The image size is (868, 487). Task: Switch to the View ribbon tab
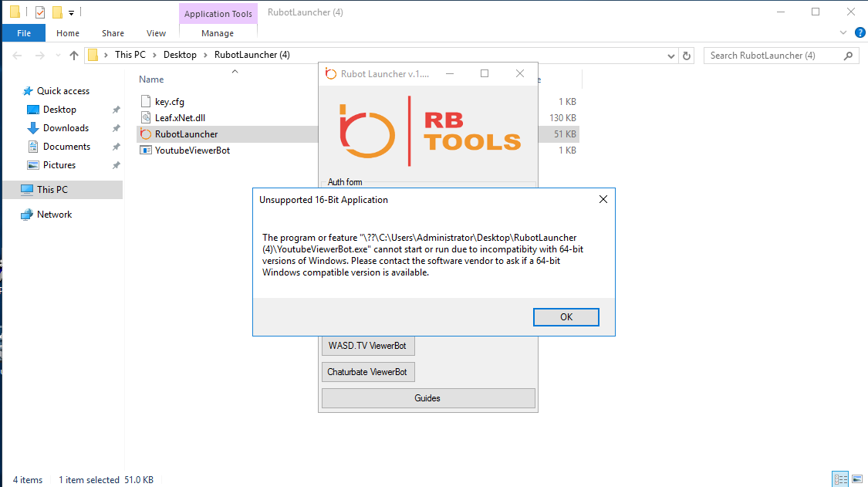[156, 33]
